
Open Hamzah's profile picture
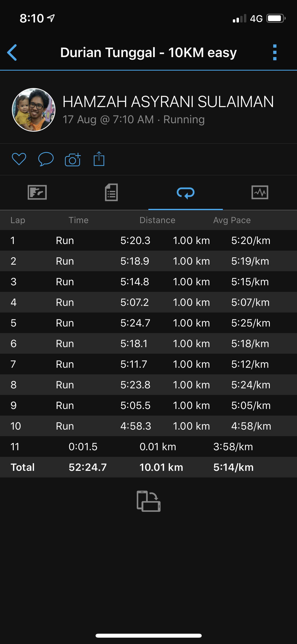point(34,110)
